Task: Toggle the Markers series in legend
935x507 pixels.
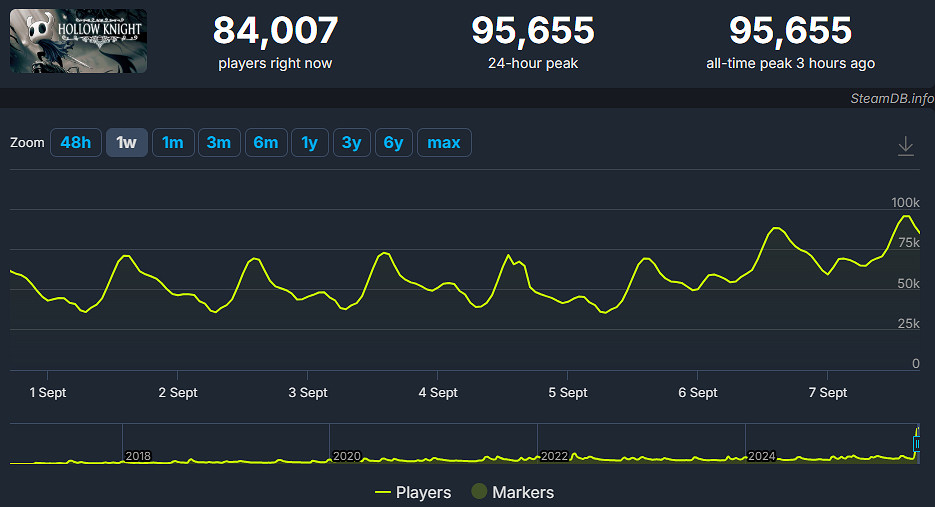Action: click(x=512, y=492)
